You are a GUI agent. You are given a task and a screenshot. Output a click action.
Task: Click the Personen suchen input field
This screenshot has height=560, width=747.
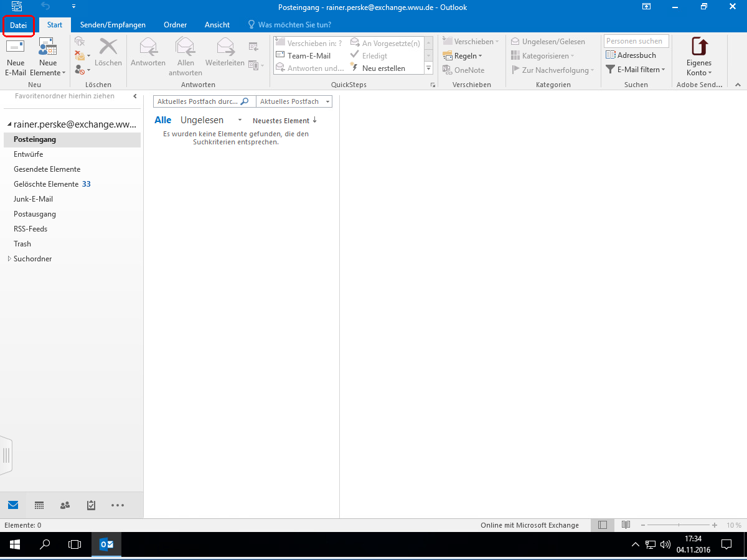pyautogui.click(x=636, y=41)
